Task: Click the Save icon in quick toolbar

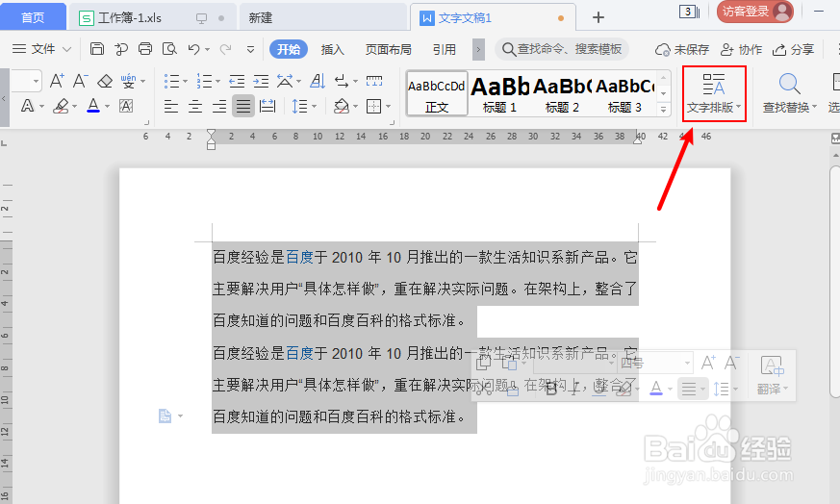Action: (97, 49)
